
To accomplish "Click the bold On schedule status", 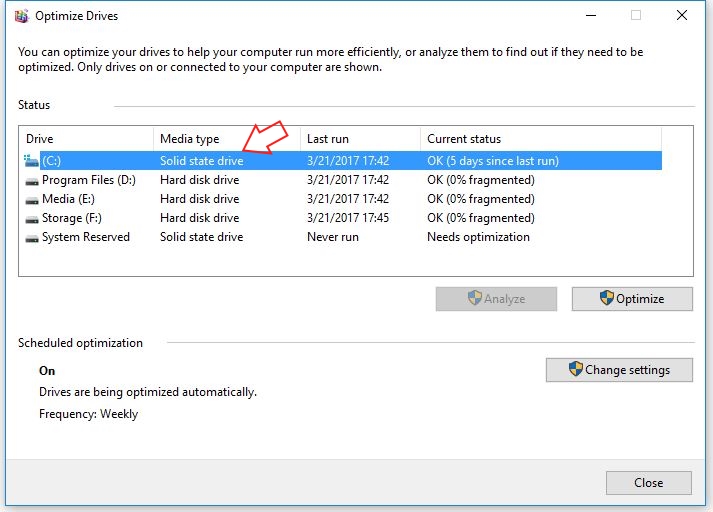I will click(47, 371).
